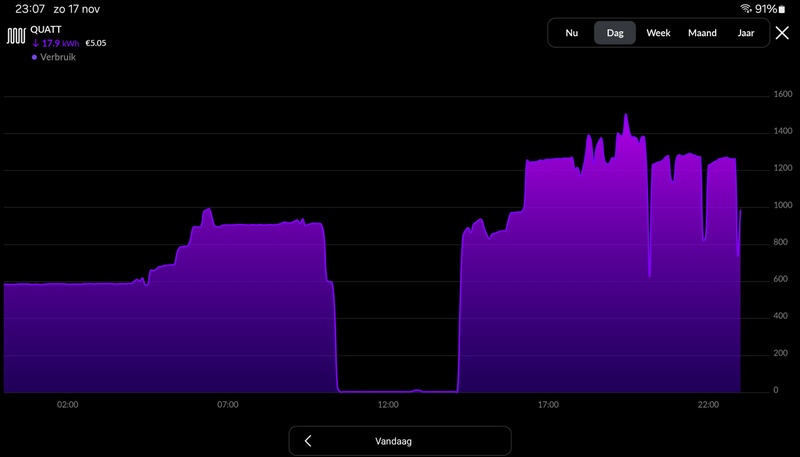Click the 400 y-axis label
The image size is (800, 457).
click(x=783, y=316)
